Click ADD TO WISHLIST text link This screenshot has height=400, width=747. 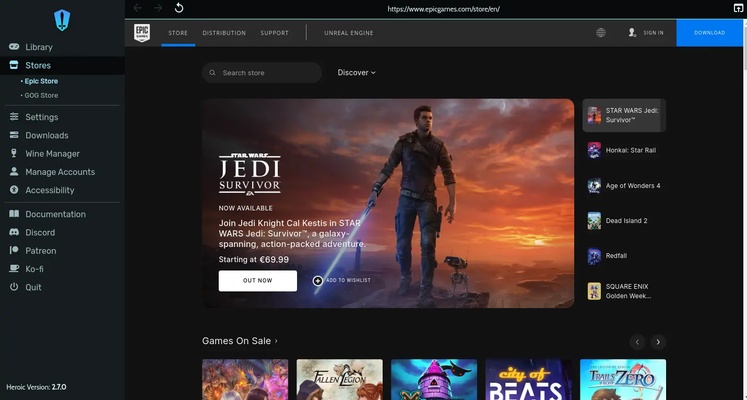click(x=348, y=280)
